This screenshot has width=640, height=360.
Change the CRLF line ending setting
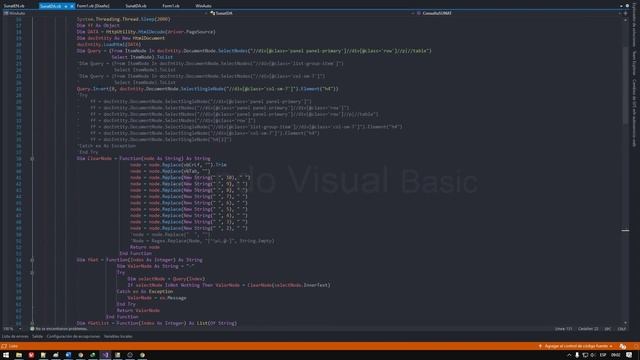[621, 329]
